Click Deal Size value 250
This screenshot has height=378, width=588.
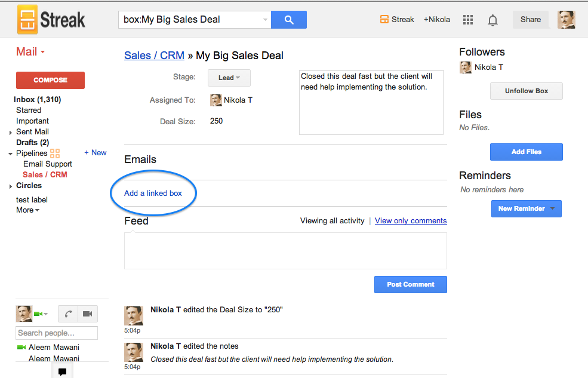pyautogui.click(x=216, y=121)
